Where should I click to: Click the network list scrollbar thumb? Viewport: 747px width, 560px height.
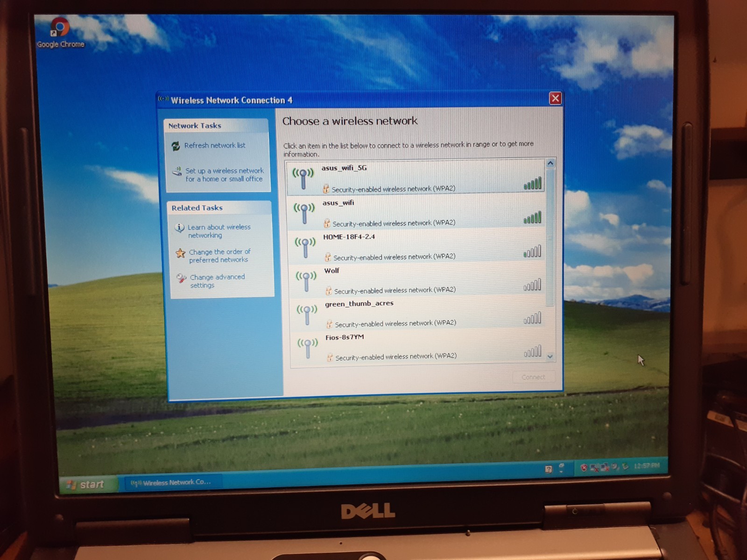(550, 237)
